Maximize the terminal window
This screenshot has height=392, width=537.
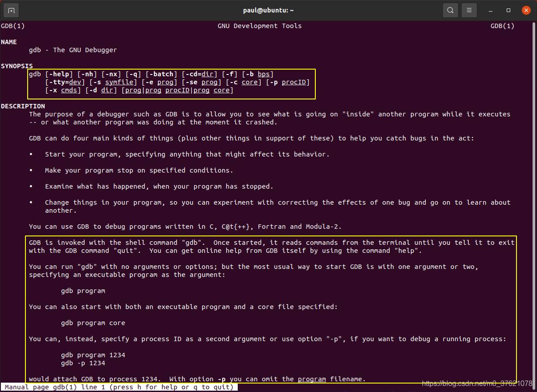[x=508, y=10]
